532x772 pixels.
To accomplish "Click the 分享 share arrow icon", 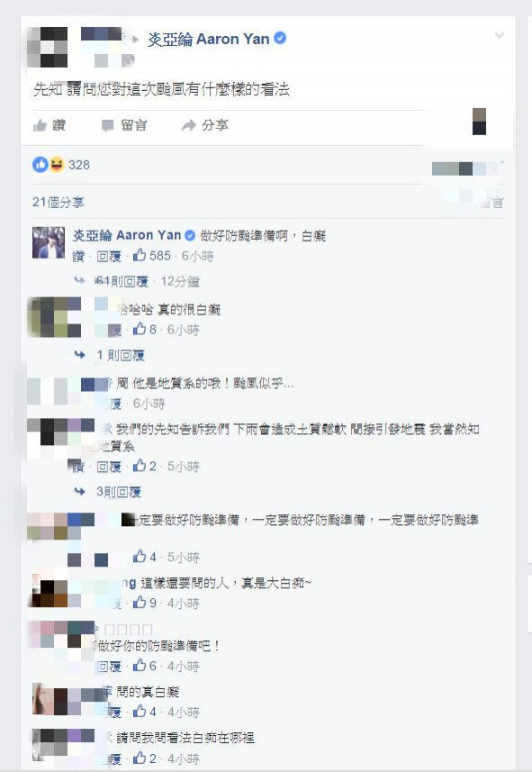I will coord(188,126).
